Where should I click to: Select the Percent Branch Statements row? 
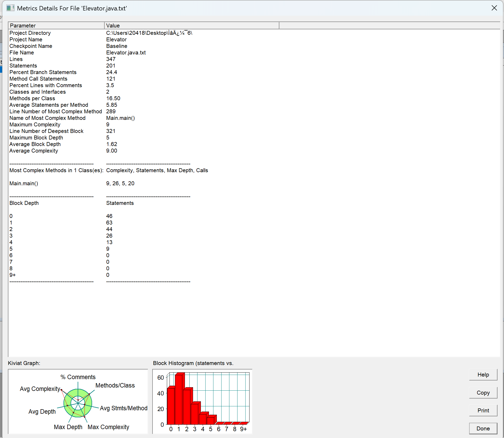coord(43,72)
